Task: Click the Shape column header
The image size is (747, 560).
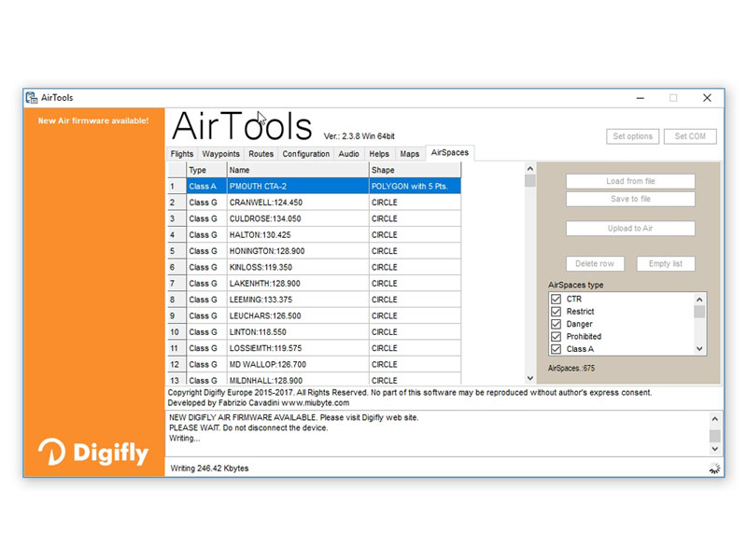Action: tap(415, 170)
